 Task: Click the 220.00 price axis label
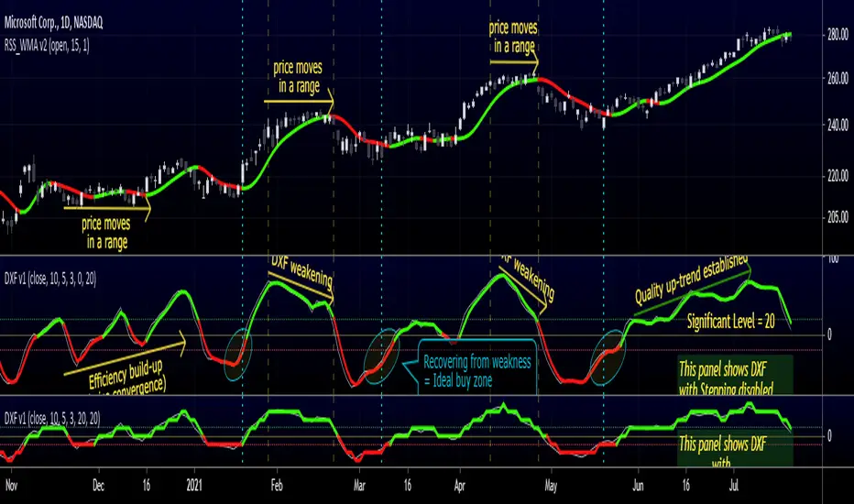[x=838, y=176]
